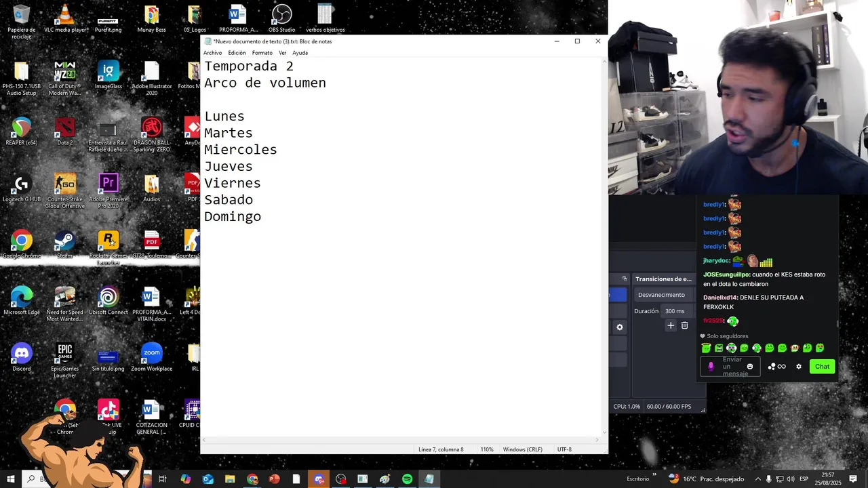
Task: Open the Edición menu in Notepad
Action: tap(237, 53)
